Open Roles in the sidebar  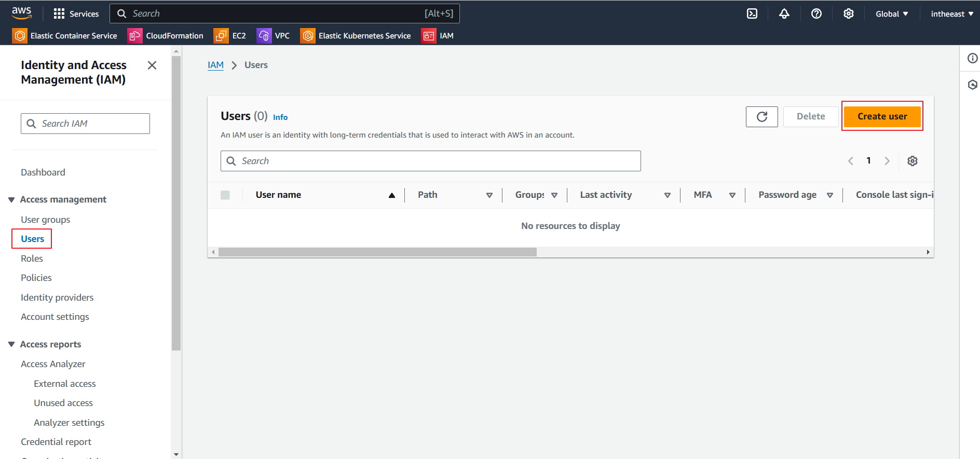(x=32, y=259)
